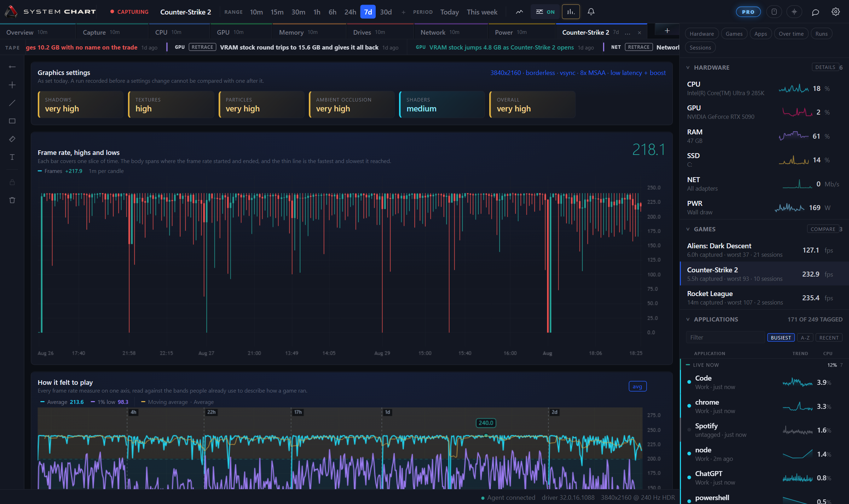The image size is (849, 504).
Task: Switch to the GPU tab
Action: 241,32
